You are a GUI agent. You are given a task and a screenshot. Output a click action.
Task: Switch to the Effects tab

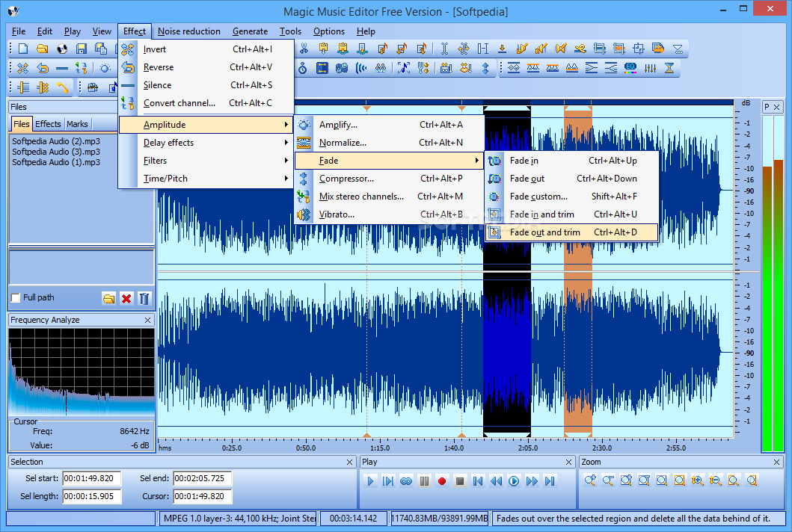[x=48, y=124]
